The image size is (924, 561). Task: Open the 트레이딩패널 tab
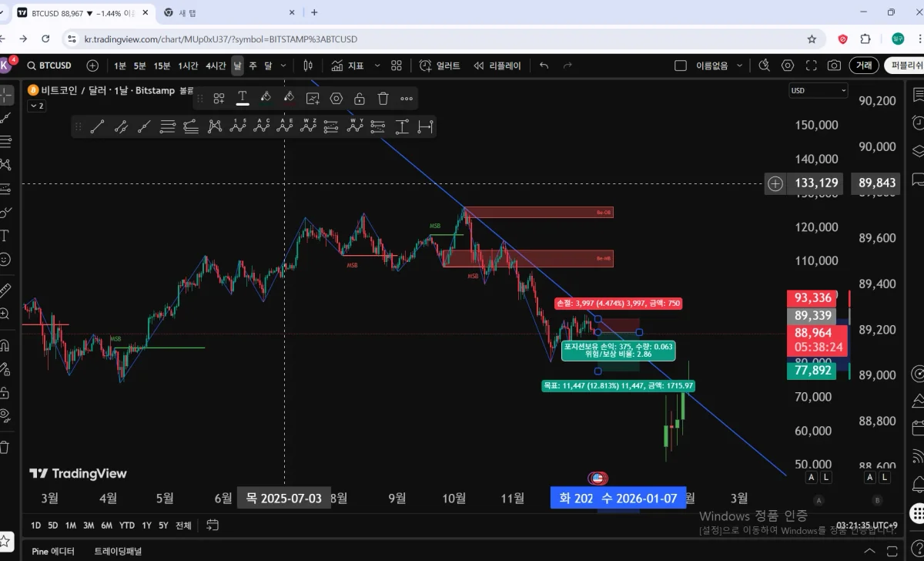coord(118,551)
